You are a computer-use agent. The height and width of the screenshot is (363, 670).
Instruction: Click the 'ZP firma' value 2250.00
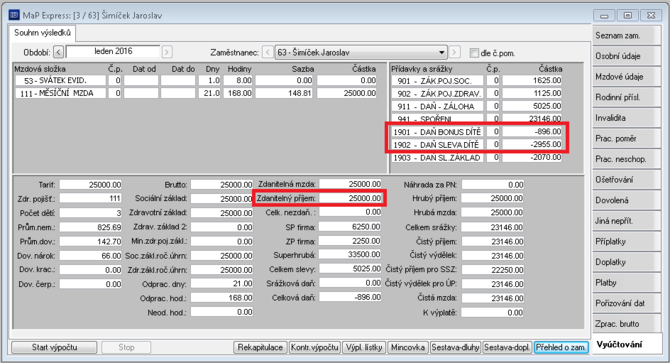click(x=350, y=241)
